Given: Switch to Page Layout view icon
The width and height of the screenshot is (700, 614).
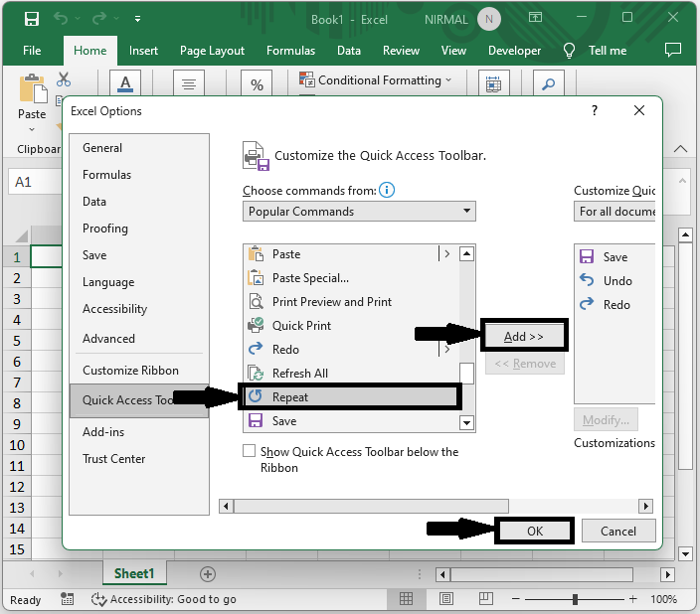Looking at the screenshot, I should point(446,599).
